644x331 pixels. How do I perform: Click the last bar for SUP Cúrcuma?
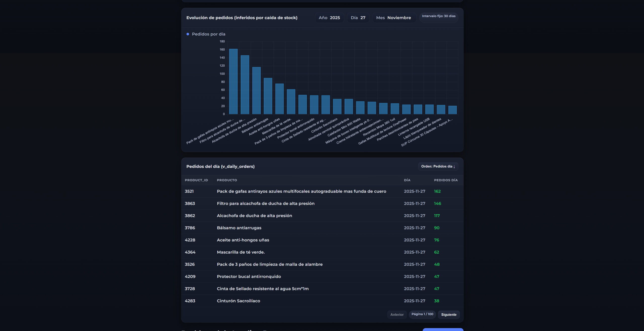[x=452, y=110]
